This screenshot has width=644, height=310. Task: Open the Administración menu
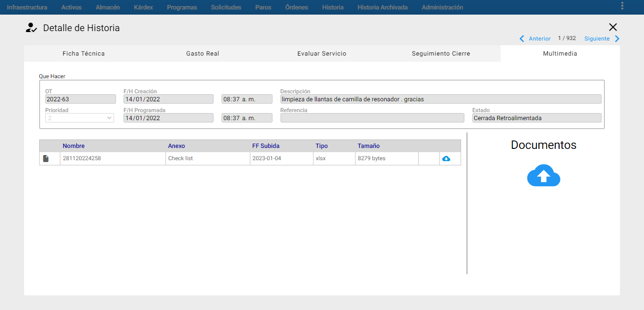point(442,7)
